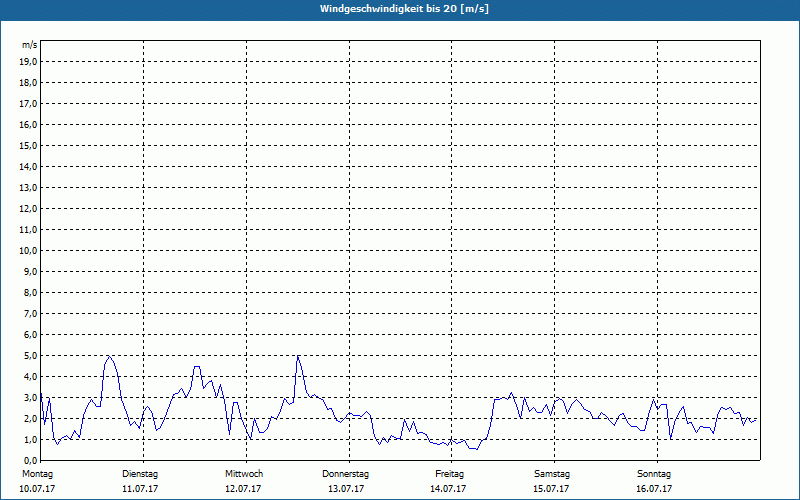The height and width of the screenshot is (500, 800).
Task: Select the 1,0 y-axis value
Action: (30, 439)
